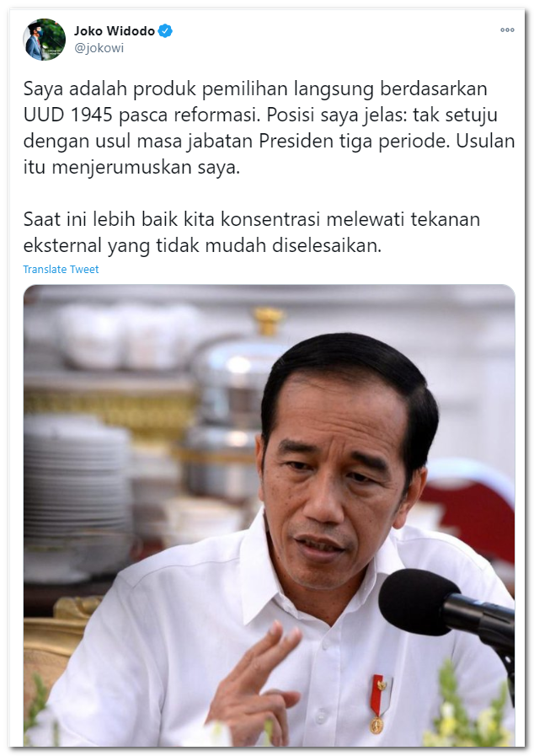This screenshot has height=756, width=534.
Task: Click the red-white pin on the shirt
Action: [378, 704]
